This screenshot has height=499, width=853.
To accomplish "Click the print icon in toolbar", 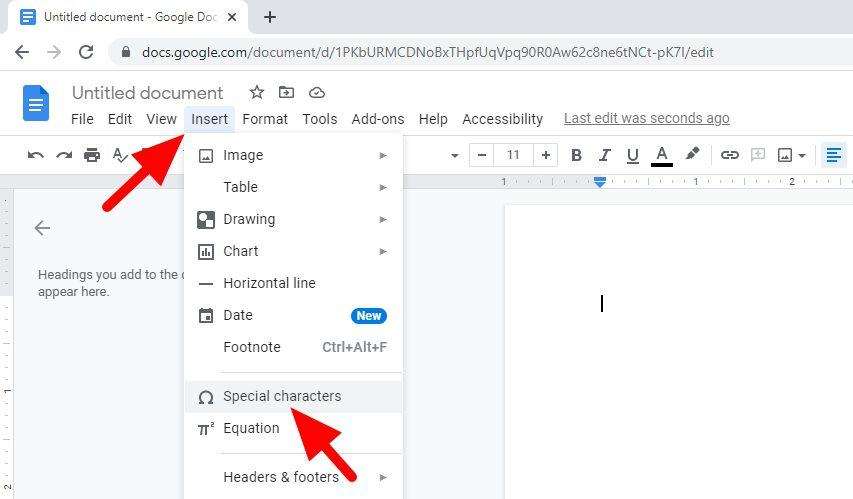I will point(92,156).
